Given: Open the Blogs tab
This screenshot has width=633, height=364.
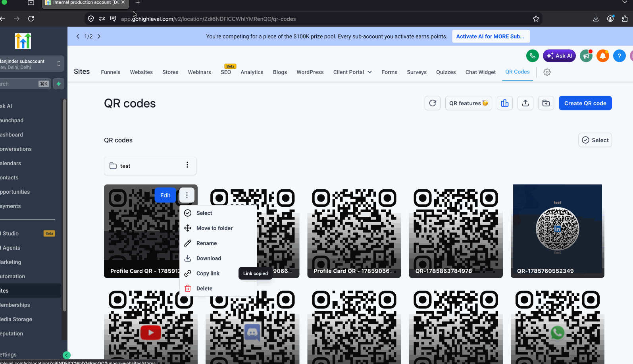Looking at the screenshot, I should coord(280,72).
